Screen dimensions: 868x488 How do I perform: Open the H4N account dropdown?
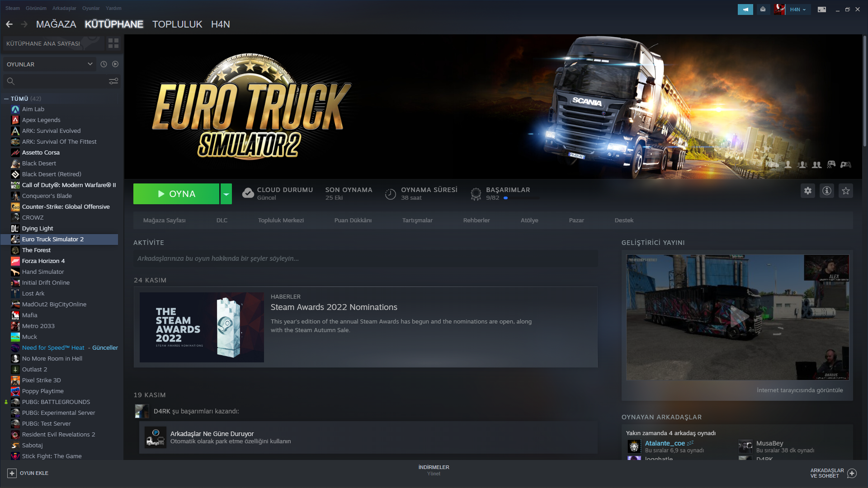[798, 9]
